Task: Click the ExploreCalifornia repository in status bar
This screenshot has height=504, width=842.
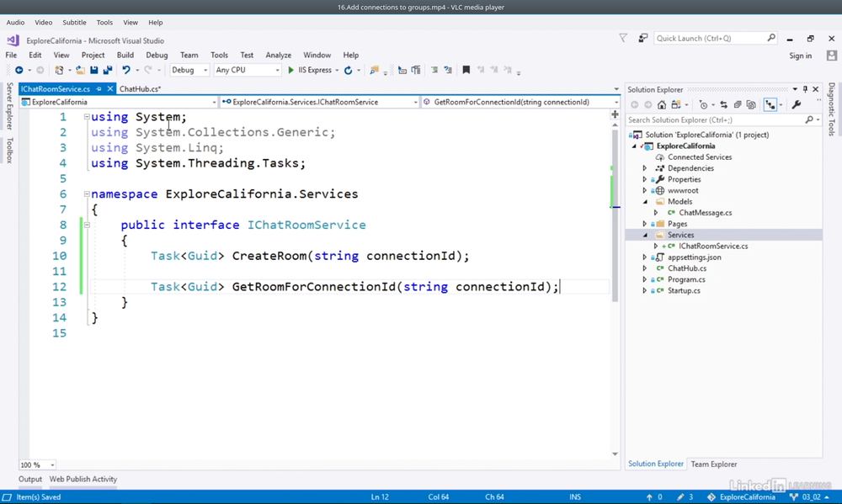Action: coord(742,497)
